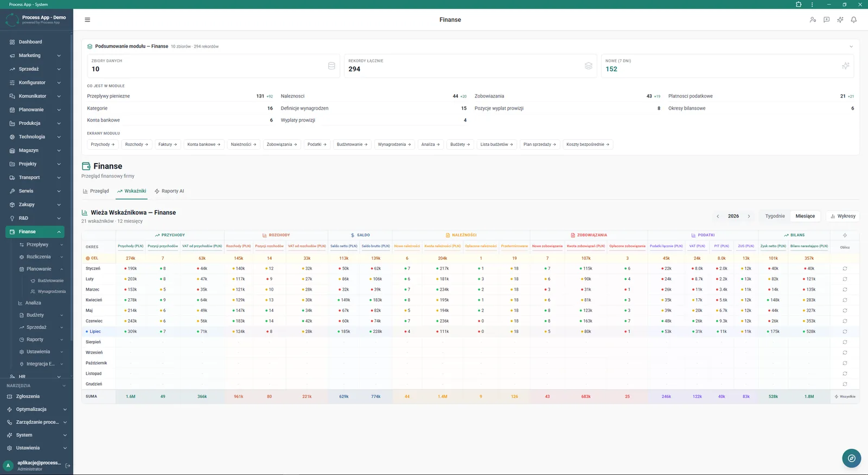Click the window options kebab in title bar
The width and height of the screenshot is (868, 475).
point(812,4)
